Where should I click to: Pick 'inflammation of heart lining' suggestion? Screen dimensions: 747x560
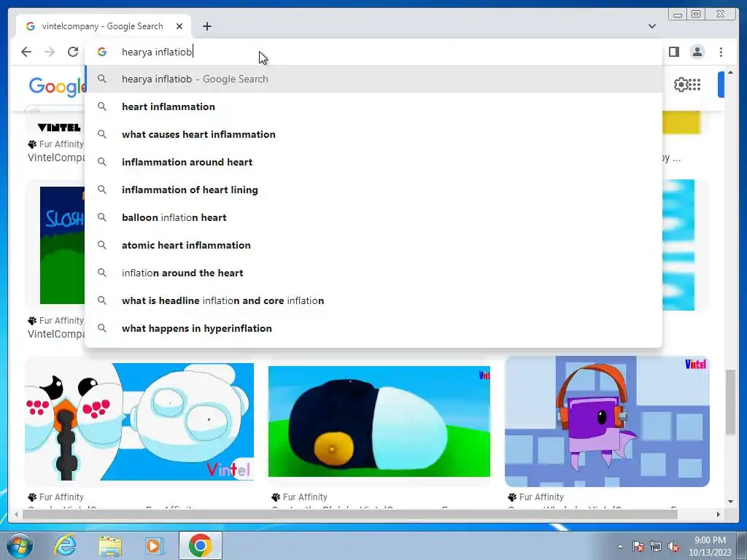(373, 190)
